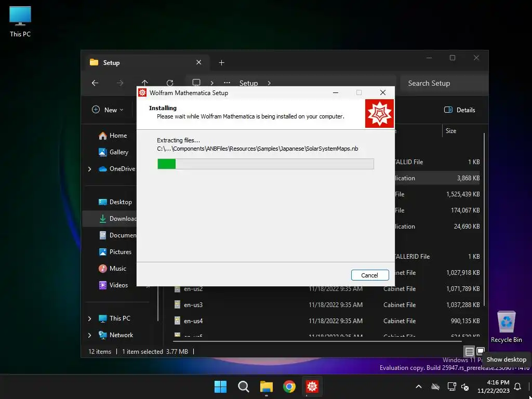
Task: Refresh the Setup folder view
Action: (170, 83)
